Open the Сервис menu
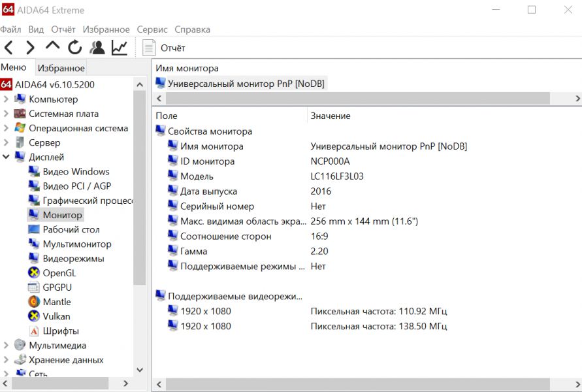The image size is (582, 392). 152,29
